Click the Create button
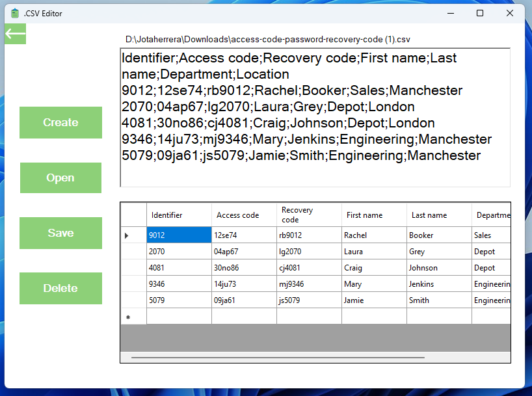 (x=60, y=122)
